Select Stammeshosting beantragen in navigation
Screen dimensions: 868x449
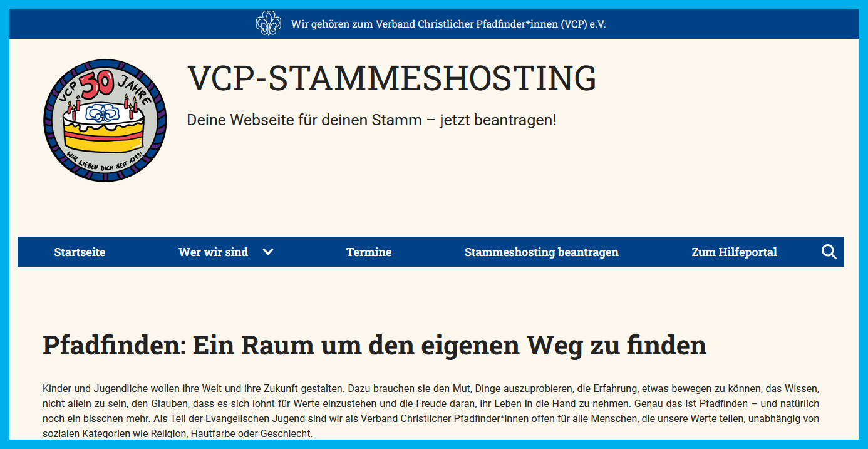541,252
